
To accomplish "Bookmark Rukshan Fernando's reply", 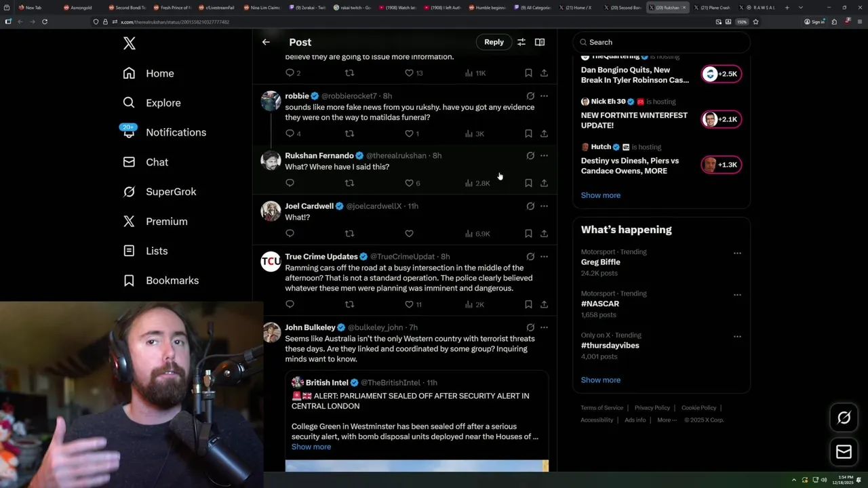I will click(528, 183).
